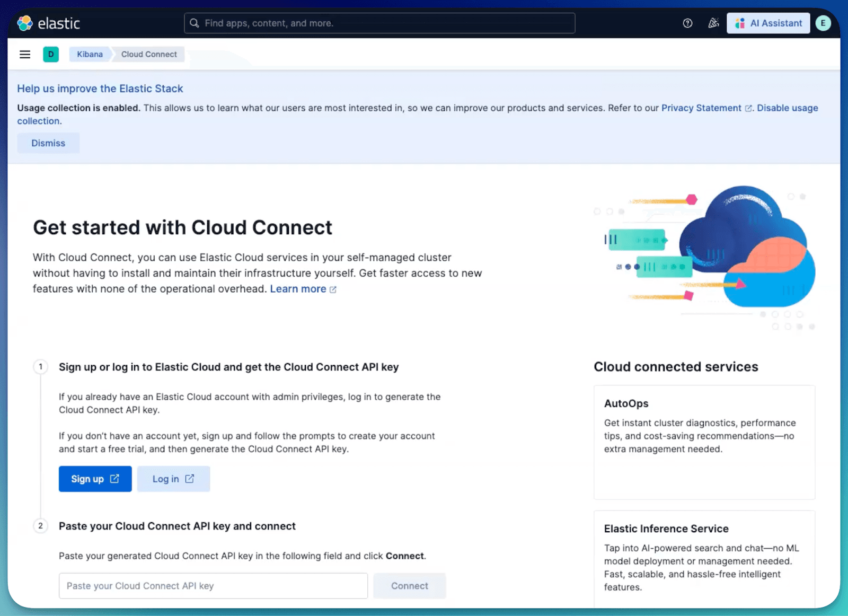Click the D space switcher icon

point(51,54)
